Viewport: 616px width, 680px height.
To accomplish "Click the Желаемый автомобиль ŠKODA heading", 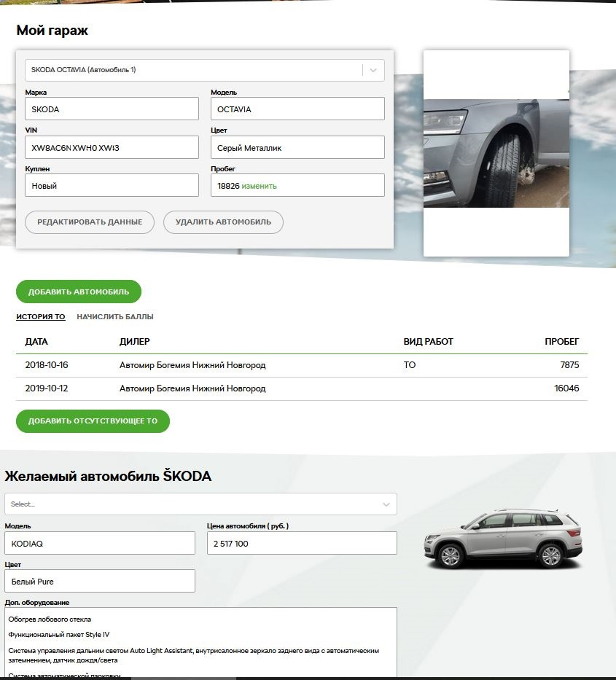I will tap(108, 476).
